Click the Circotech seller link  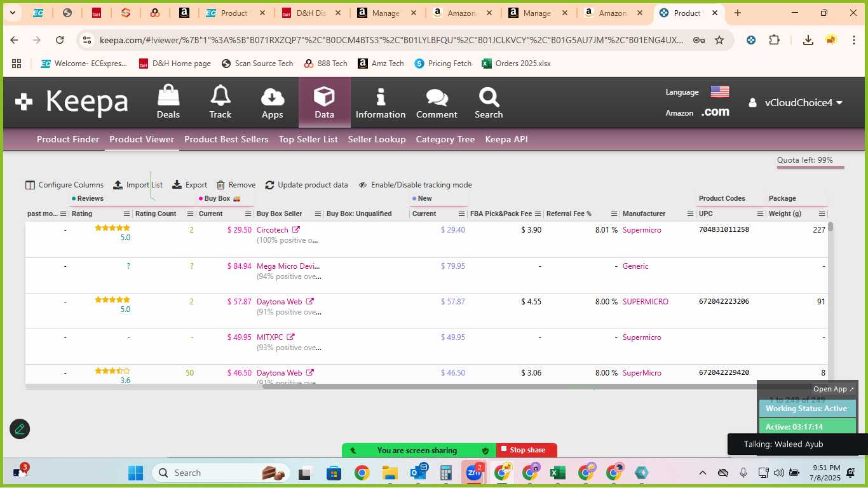pyautogui.click(x=273, y=230)
